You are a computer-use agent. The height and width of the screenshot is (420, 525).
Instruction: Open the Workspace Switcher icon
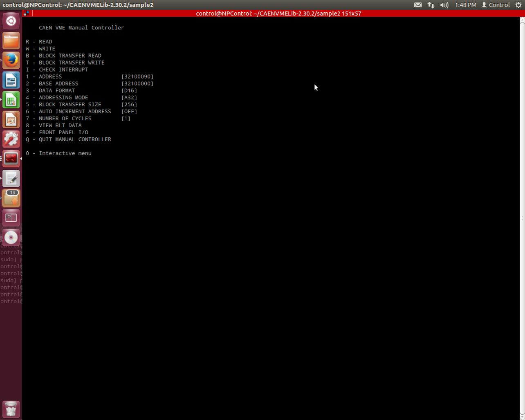[x=11, y=217]
